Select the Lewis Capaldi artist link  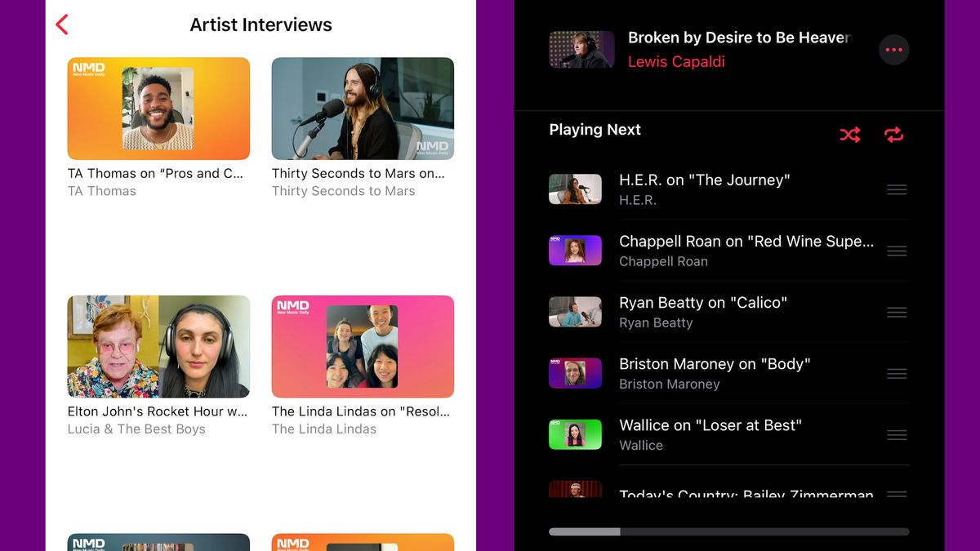676,61
